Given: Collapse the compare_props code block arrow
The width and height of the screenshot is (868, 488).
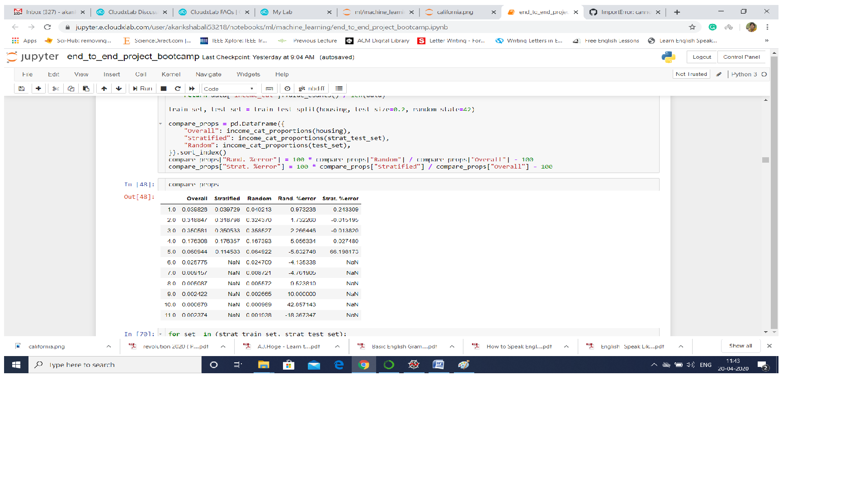Looking at the screenshot, I should [x=160, y=124].
